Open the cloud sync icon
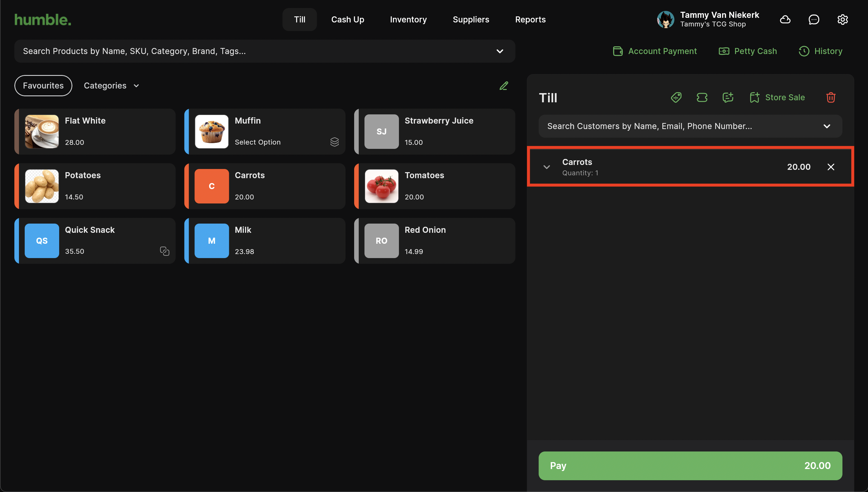This screenshot has height=492, width=868. coord(785,20)
